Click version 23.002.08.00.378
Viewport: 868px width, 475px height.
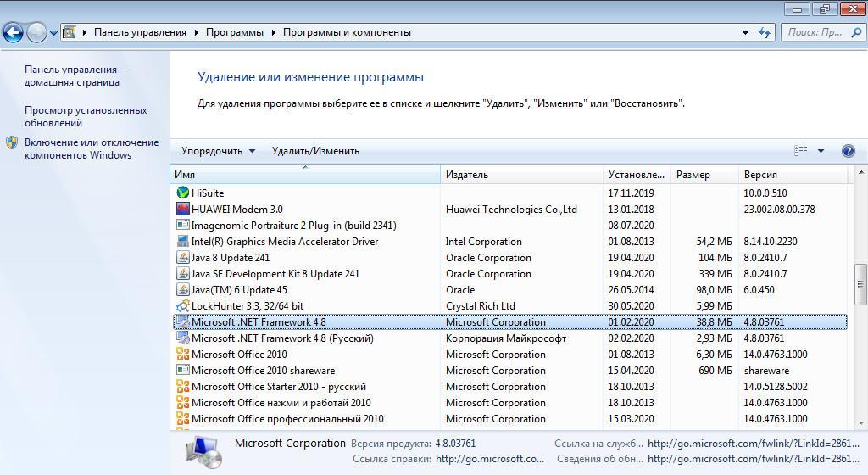tap(780, 209)
